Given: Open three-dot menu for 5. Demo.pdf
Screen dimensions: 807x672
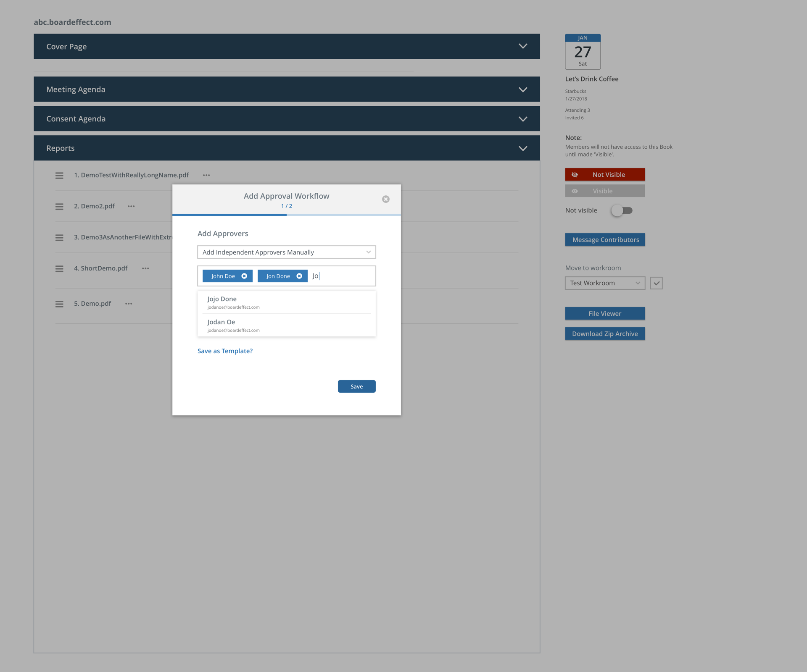Looking at the screenshot, I should coord(129,304).
